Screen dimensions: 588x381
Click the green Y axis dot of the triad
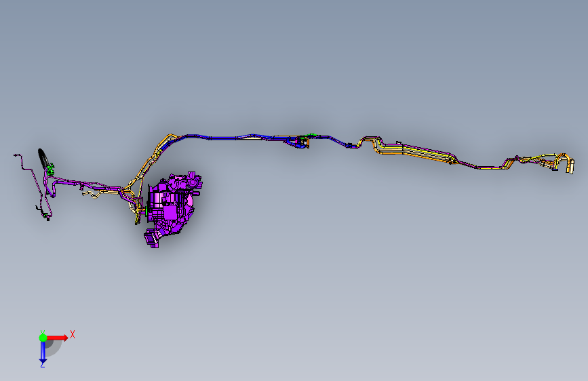coord(43,338)
